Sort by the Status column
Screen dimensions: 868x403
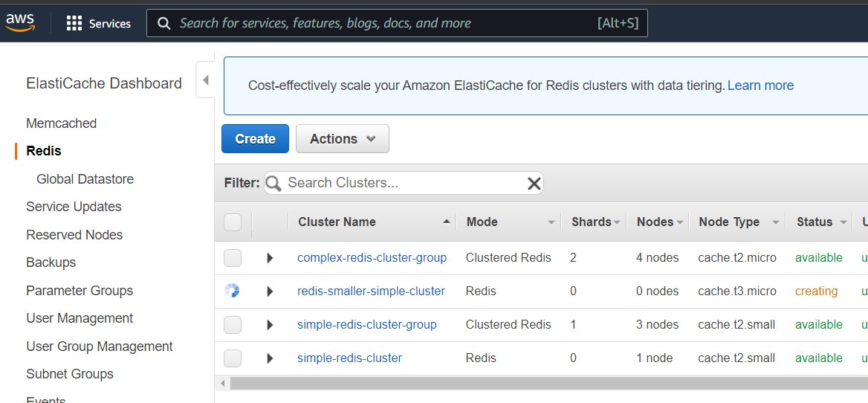tap(819, 222)
